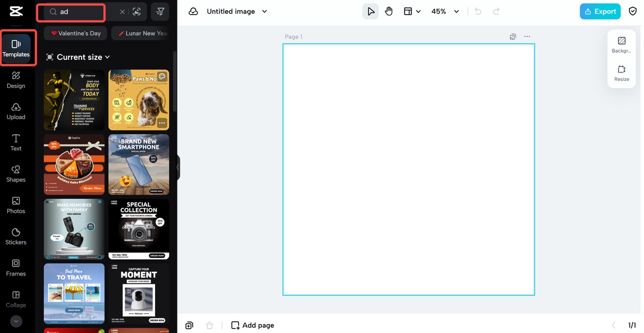The height and width of the screenshot is (333, 644).
Task: Open the 45% zoom level dropdown
Action: point(445,12)
